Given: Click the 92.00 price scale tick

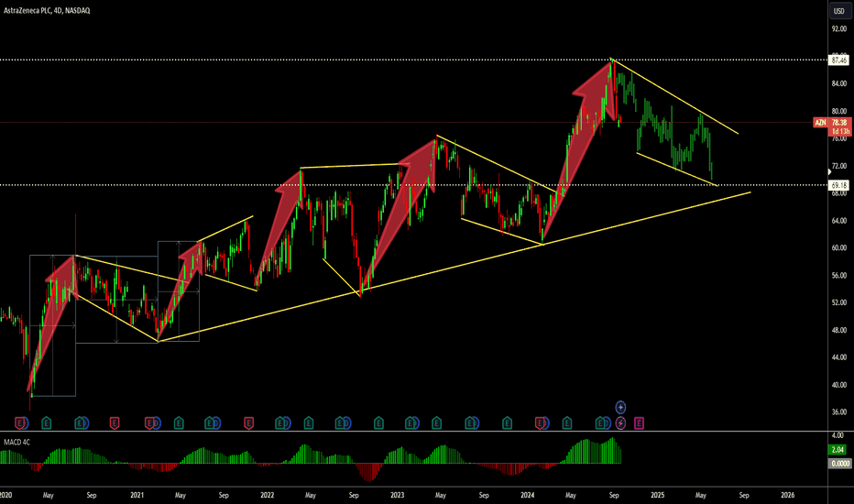Looking at the screenshot, I should 839,29.
